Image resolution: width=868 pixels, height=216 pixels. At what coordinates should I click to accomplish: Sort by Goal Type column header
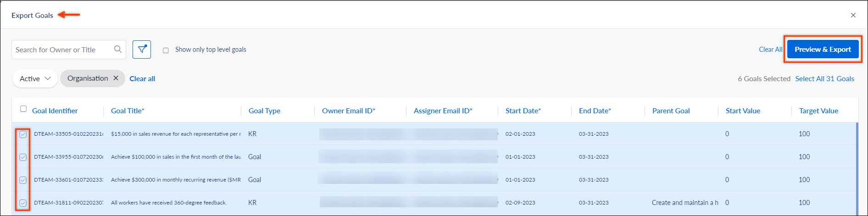point(264,111)
